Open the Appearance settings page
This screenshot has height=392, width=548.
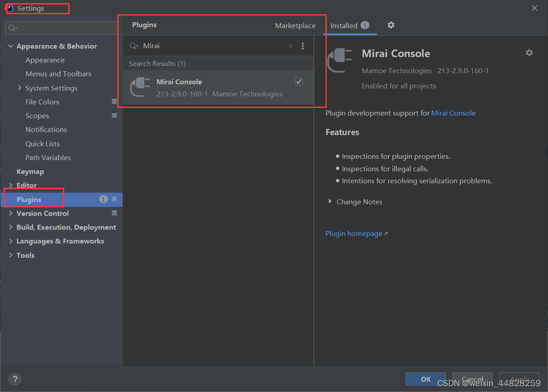pyautogui.click(x=45, y=60)
